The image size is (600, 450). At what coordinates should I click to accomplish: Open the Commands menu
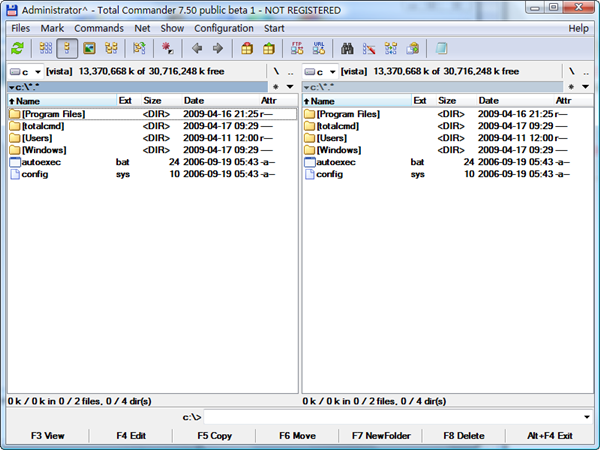98,28
